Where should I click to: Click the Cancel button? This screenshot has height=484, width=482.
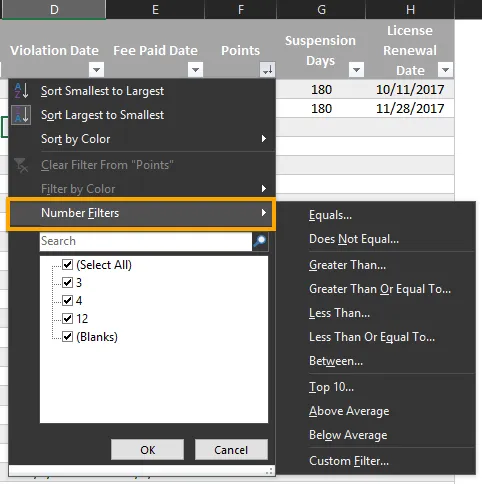click(231, 450)
